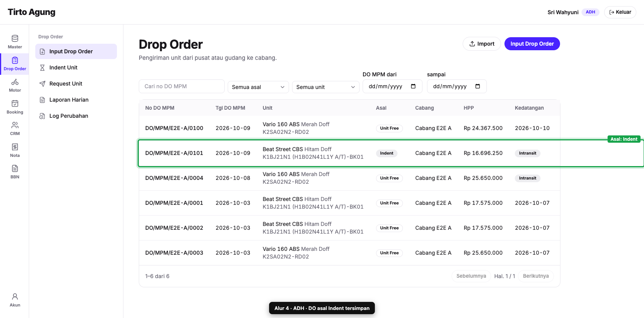Open calendar picker for DO MPM dari
This screenshot has height=318, width=644.
[x=413, y=86]
